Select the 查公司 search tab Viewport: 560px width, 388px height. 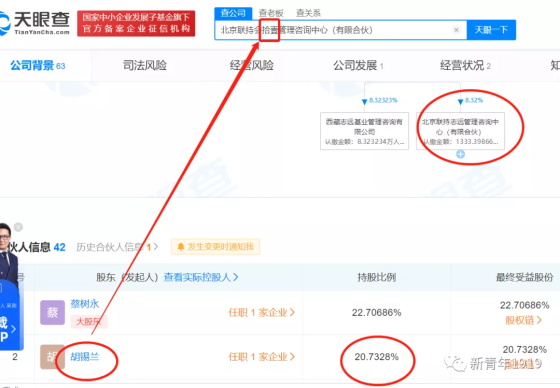pyautogui.click(x=233, y=13)
